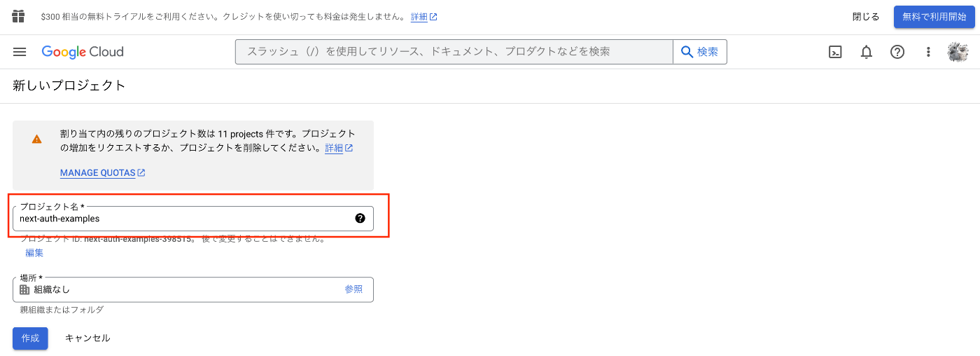Focus the top resource search box
Screen dimensions: 980x356
point(454,52)
